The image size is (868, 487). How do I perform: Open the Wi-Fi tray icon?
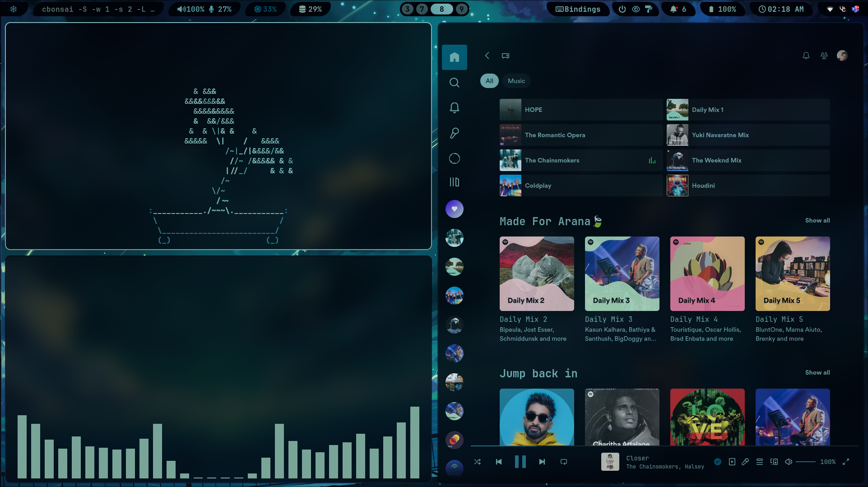point(830,9)
